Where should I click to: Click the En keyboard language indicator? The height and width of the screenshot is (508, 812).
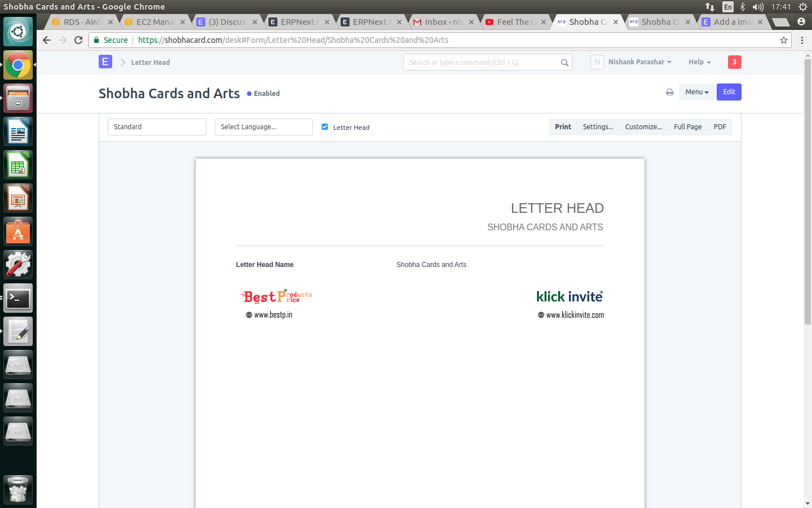click(728, 7)
